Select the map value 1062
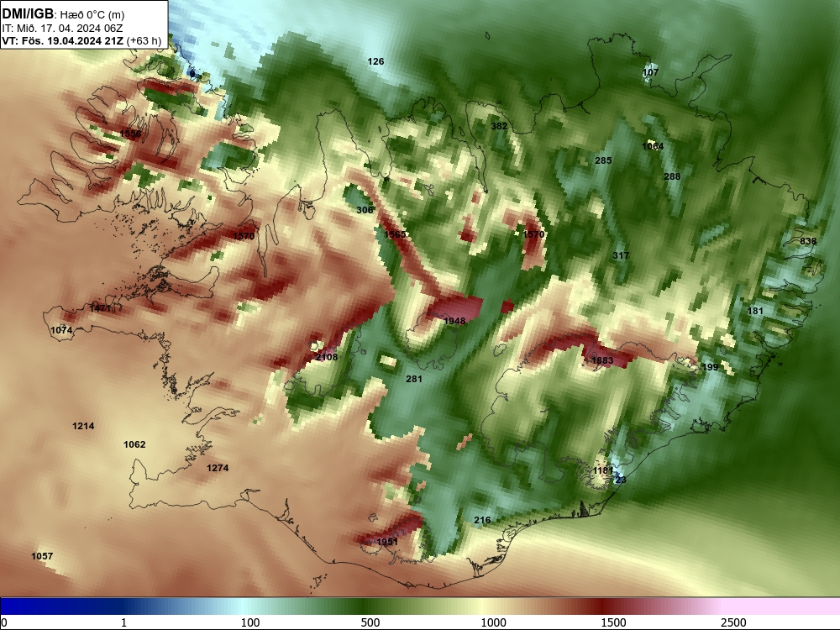This screenshot has height=630, width=840. [134, 444]
